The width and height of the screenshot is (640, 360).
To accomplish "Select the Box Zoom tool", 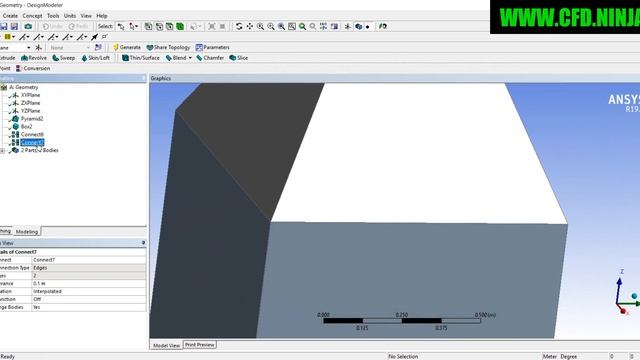I will pyautogui.click(x=271, y=26).
